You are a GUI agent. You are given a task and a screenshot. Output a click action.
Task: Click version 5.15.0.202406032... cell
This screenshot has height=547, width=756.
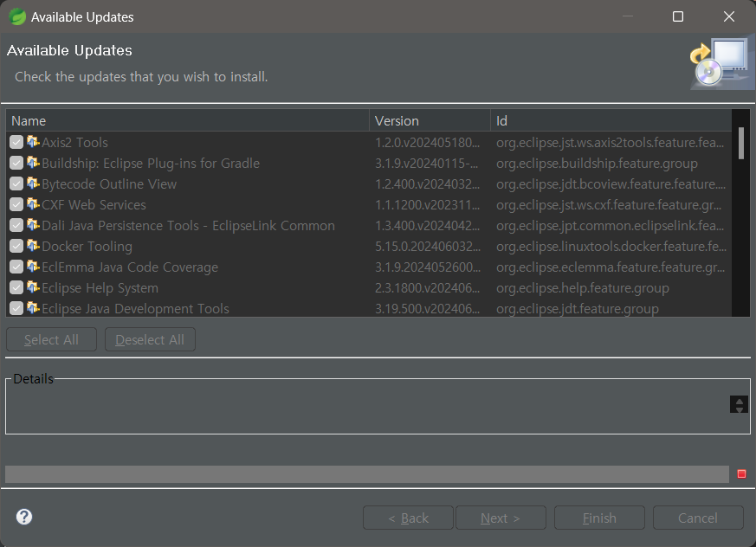pos(428,247)
